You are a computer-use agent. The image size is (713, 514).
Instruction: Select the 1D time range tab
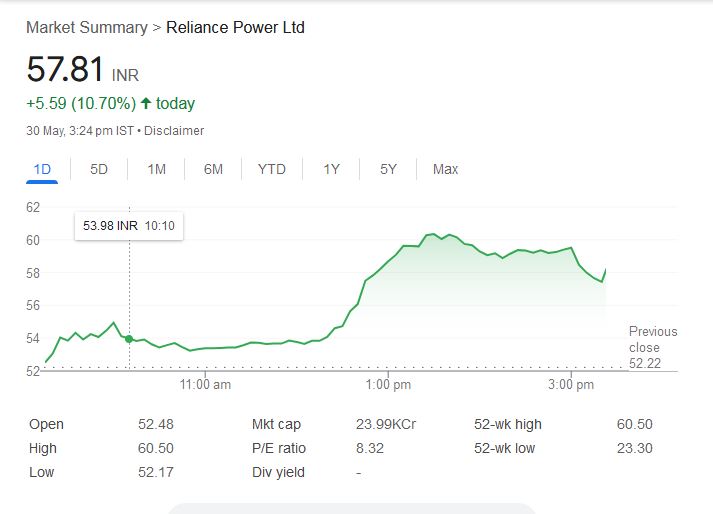click(x=42, y=169)
